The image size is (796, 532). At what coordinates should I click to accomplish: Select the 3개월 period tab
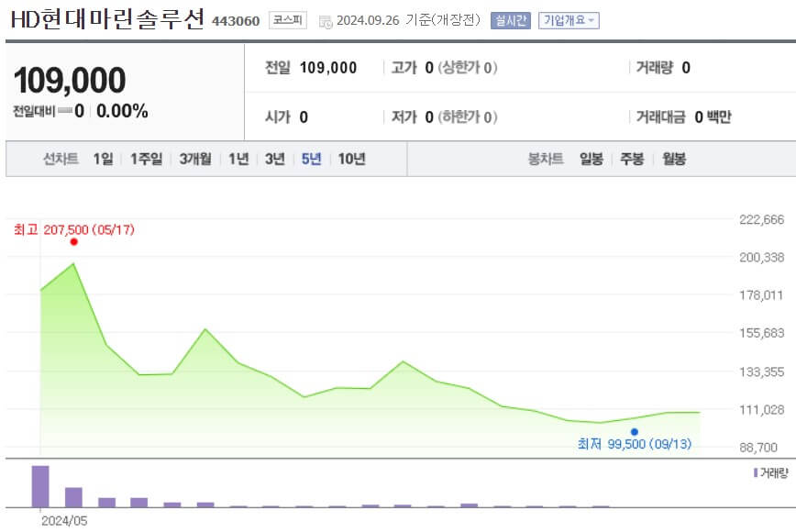194,158
